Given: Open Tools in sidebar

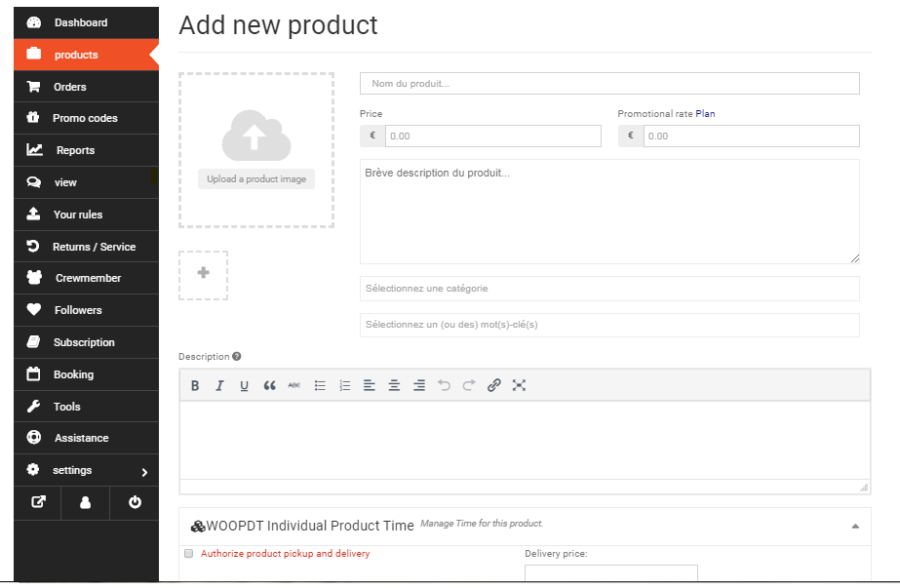Looking at the screenshot, I should coord(86,407).
